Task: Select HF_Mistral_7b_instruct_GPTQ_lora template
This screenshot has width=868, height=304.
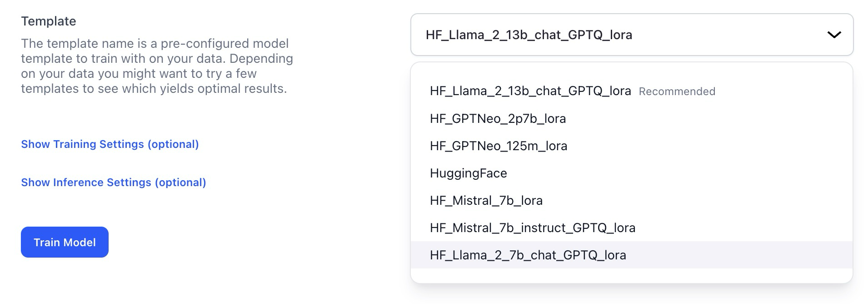Action: [x=532, y=228]
